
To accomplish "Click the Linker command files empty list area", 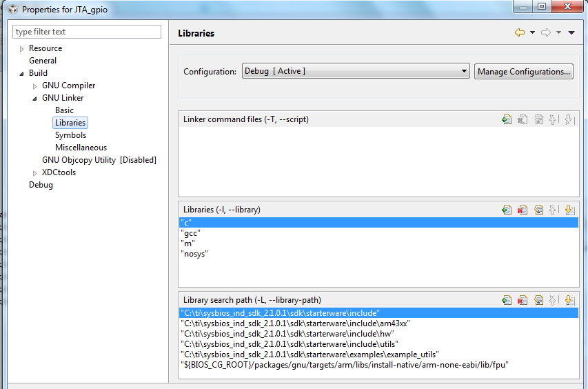I will (378, 161).
